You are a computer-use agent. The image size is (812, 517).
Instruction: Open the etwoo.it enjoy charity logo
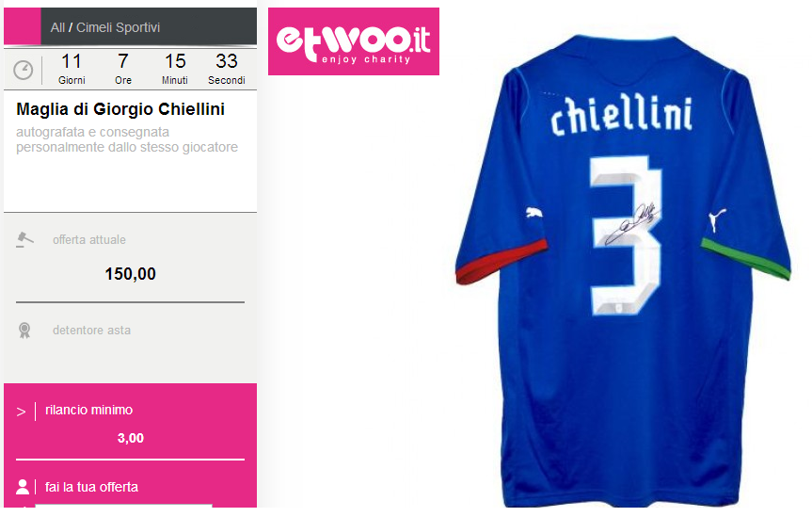pos(354,41)
